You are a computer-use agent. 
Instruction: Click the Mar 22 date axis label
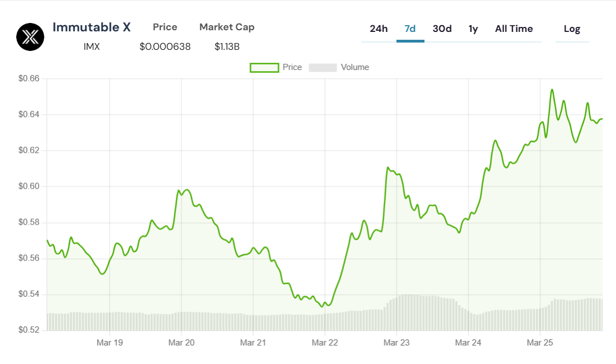[325, 343]
